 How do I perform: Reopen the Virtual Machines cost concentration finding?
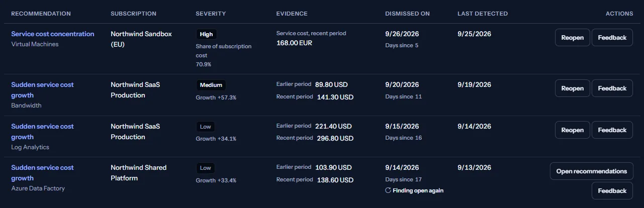[572, 38]
